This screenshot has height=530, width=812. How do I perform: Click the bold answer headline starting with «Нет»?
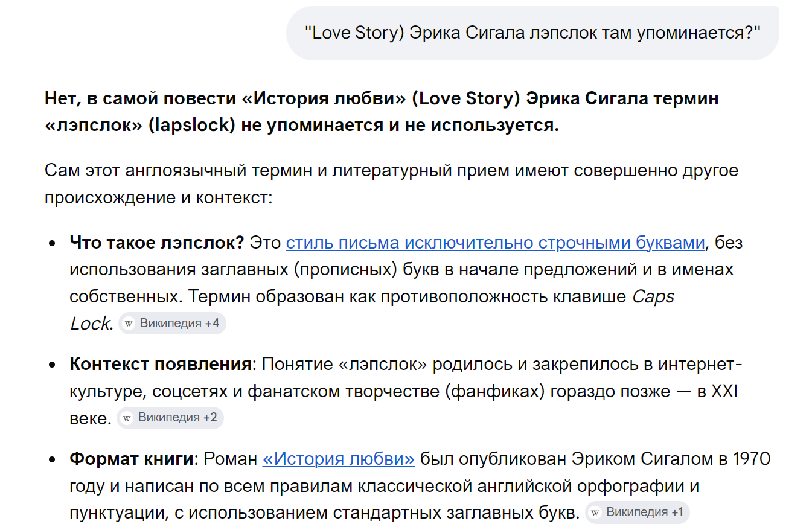[x=382, y=112]
